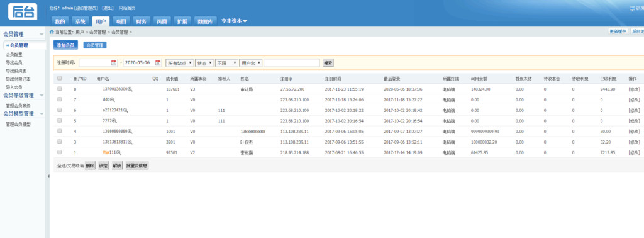Click the sidebar collapse arrow handle
This screenshot has height=238, width=644.
pos(48,176)
